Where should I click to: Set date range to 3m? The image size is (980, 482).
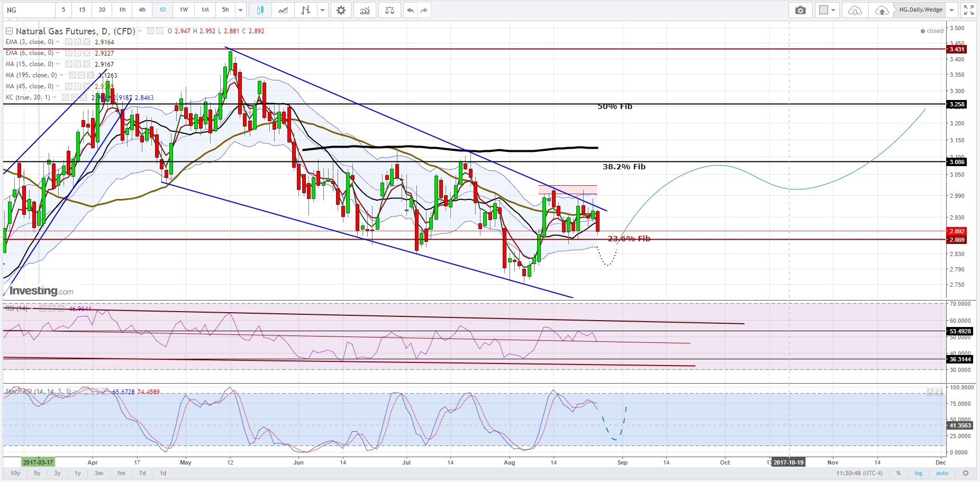99,473
